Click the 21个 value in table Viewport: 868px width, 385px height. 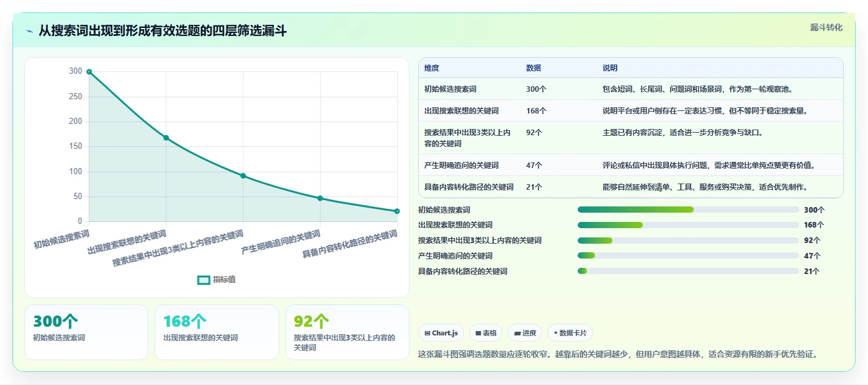pyautogui.click(x=534, y=187)
